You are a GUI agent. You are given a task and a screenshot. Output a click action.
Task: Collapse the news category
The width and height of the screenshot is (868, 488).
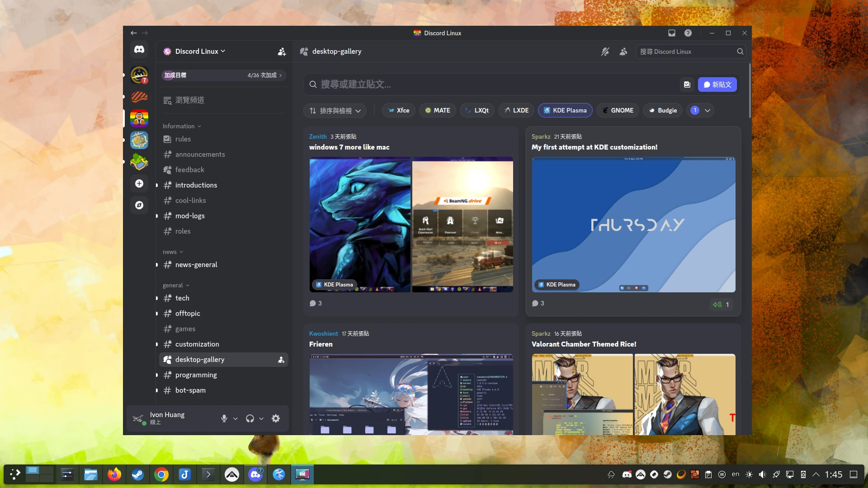173,252
